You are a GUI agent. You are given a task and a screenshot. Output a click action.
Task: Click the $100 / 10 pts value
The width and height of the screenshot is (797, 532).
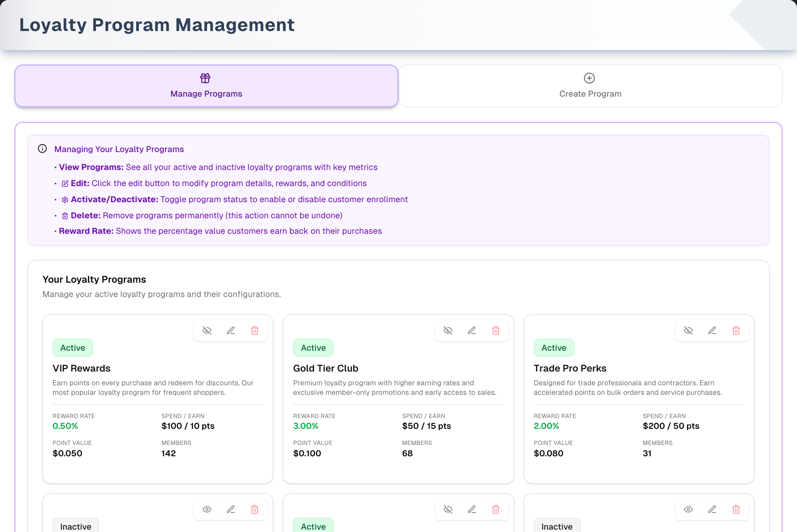point(188,426)
